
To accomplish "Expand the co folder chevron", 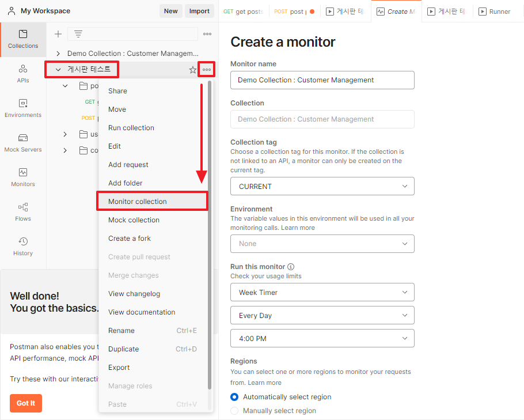I will pyautogui.click(x=65, y=150).
